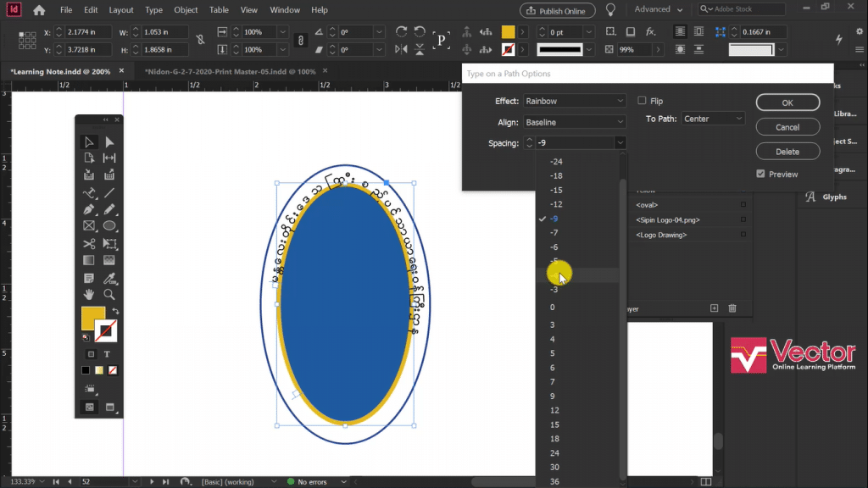Enable the Flip checkbox

[642, 100]
